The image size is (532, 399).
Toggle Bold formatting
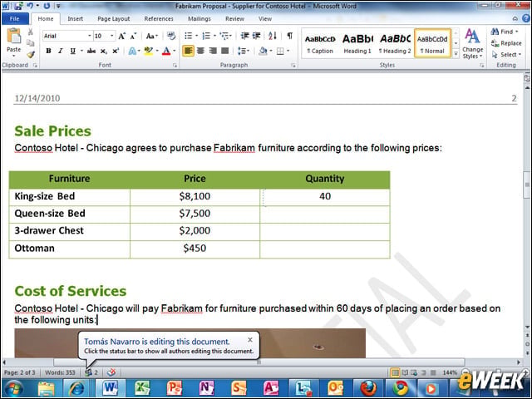coord(48,52)
